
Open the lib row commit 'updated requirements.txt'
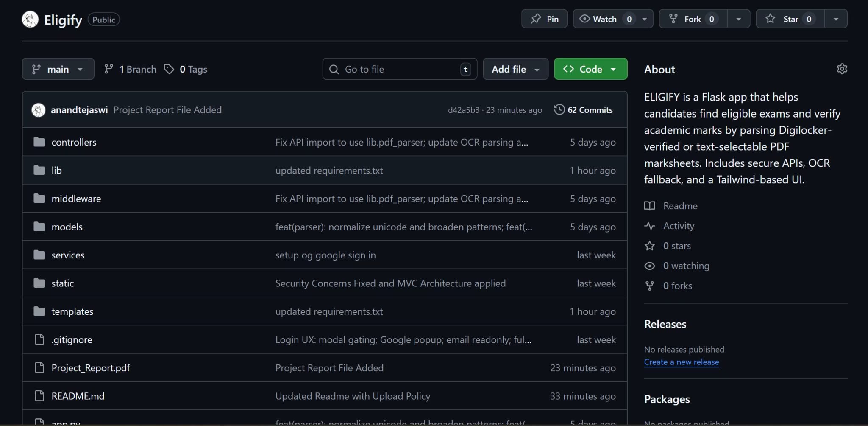click(x=329, y=171)
